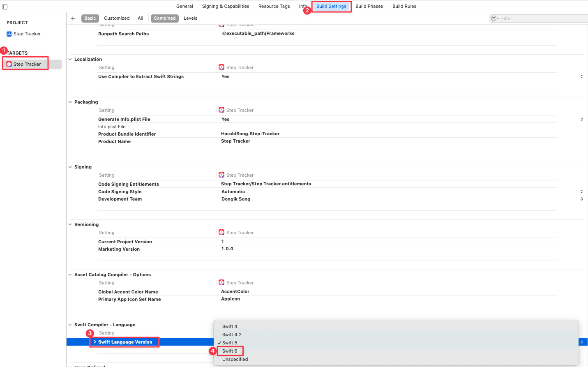Toggle the Basic settings filter
Image resolution: width=588 pixels, height=367 pixels.
click(x=90, y=18)
